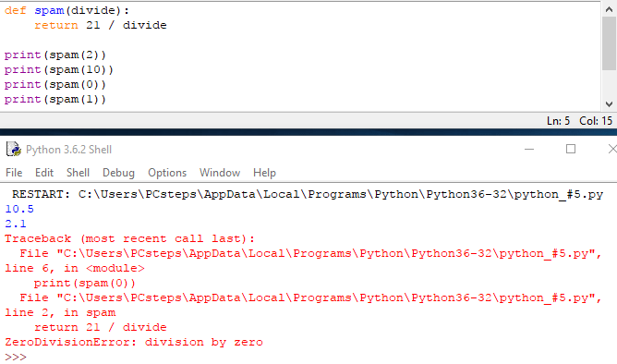Open the Help menu
Screen dimensions: 617x364
(x=264, y=173)
